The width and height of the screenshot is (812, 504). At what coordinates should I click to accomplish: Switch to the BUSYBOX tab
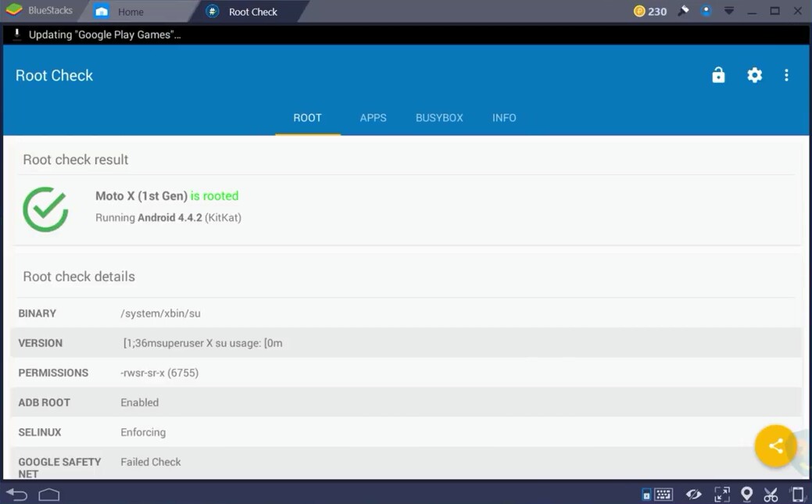tap(439, 117)
